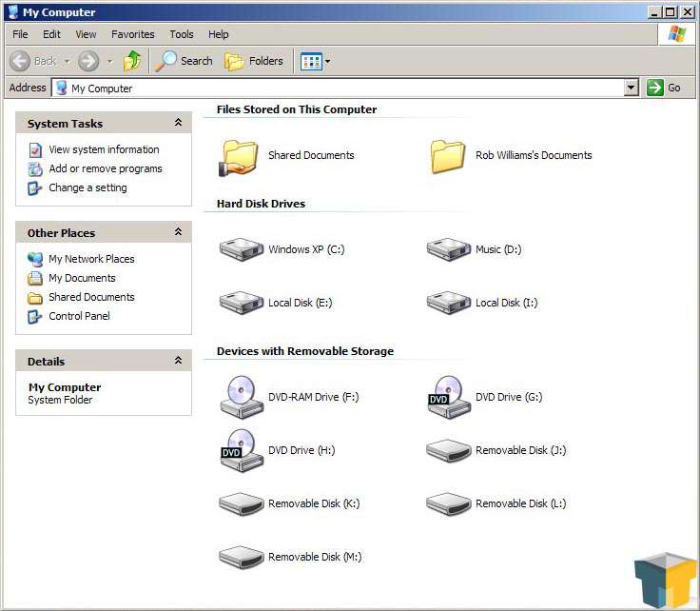Click the Views toolbar icon
The height and width of the screenshot is (611, 700).
(x=311, y=61)
